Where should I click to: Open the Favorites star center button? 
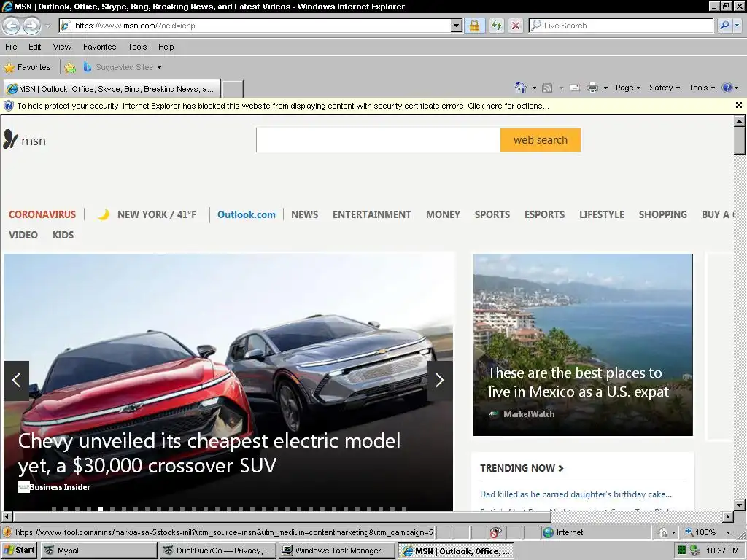27,67
